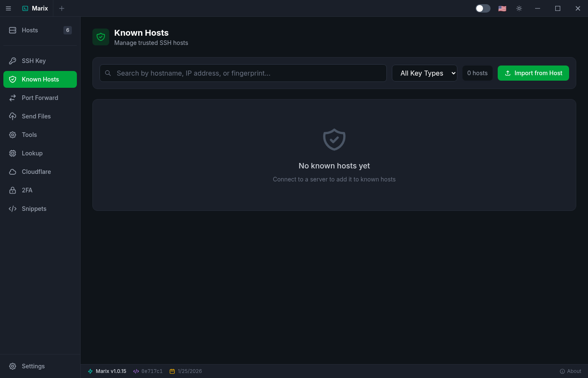Toggle the theme switch in the titlebar

click(x=483, y=8)
